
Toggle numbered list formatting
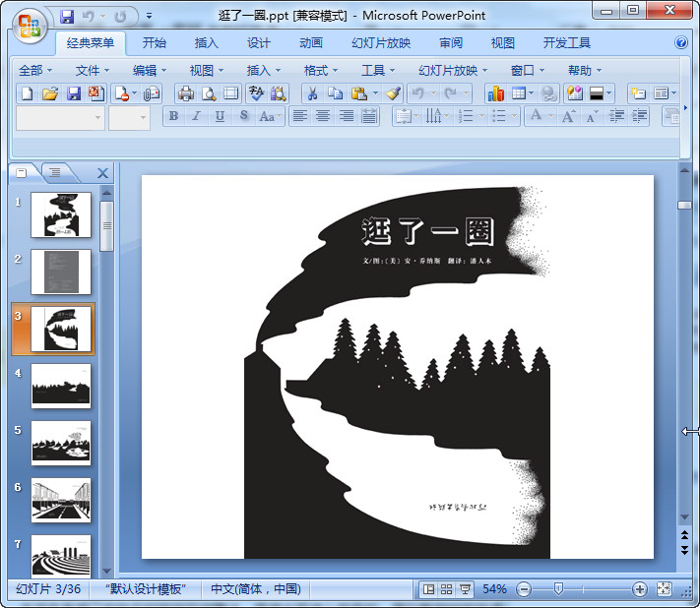click(466, 116)
